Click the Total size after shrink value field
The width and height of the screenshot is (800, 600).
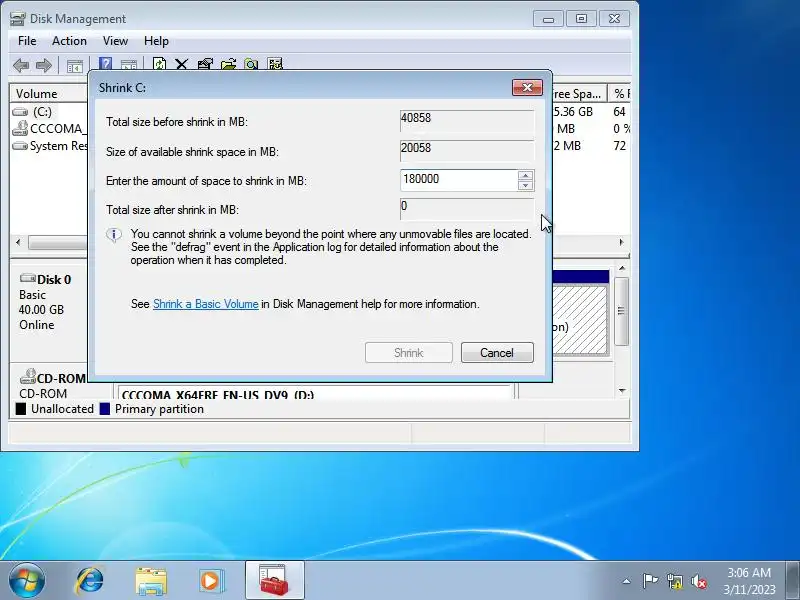tap(467, 209)
